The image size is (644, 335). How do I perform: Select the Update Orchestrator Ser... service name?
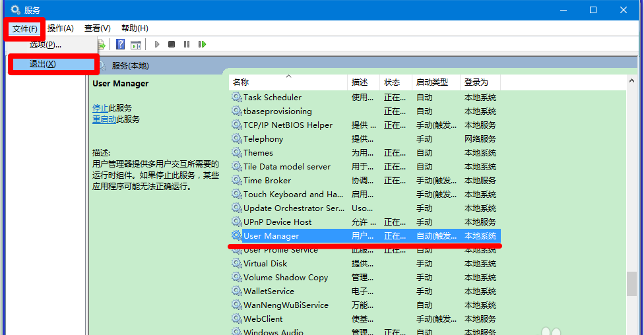pos(294,208)
